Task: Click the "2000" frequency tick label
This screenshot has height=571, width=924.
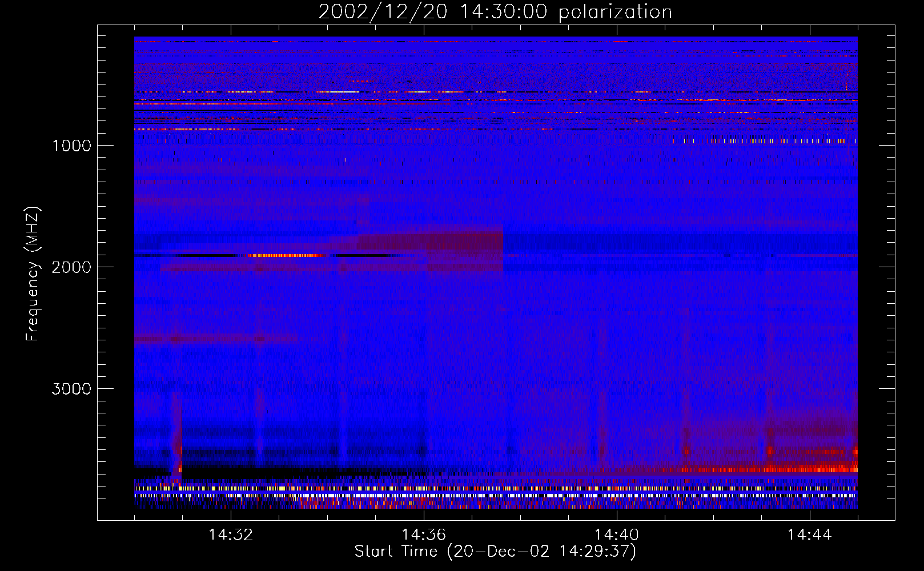Action: (71, 267)
